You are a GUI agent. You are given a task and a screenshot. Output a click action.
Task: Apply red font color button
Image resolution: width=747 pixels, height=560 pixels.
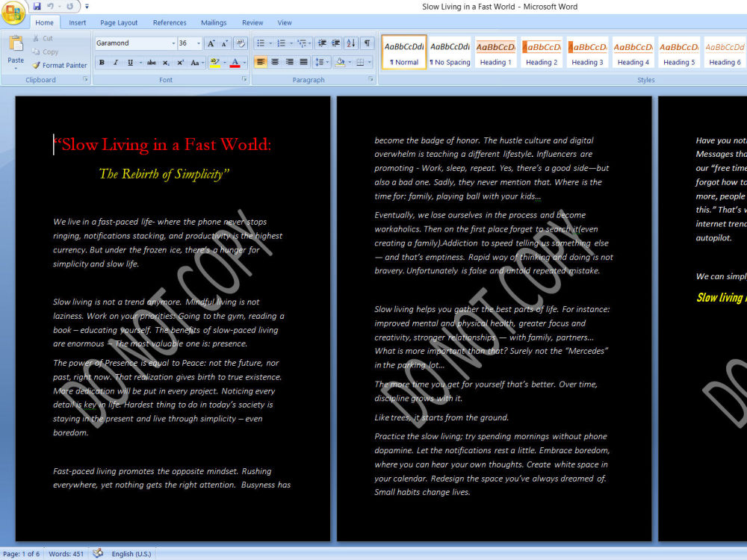(x=235, y=63)
